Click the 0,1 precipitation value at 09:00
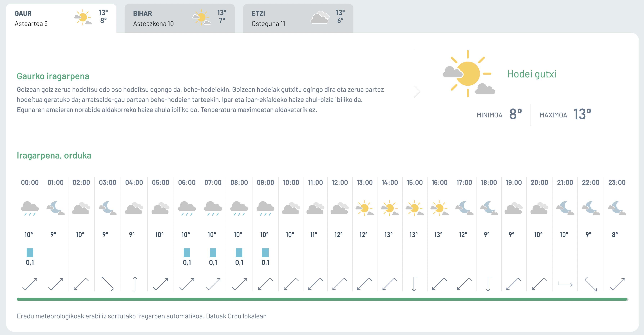The height and width of the screenshot is (335, 644). pos(265,262)
